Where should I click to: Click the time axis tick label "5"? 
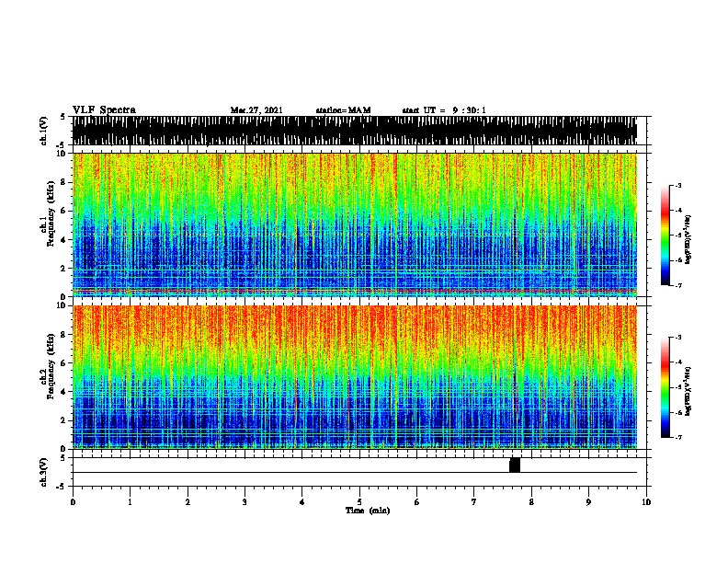click(x=359, y=502)
